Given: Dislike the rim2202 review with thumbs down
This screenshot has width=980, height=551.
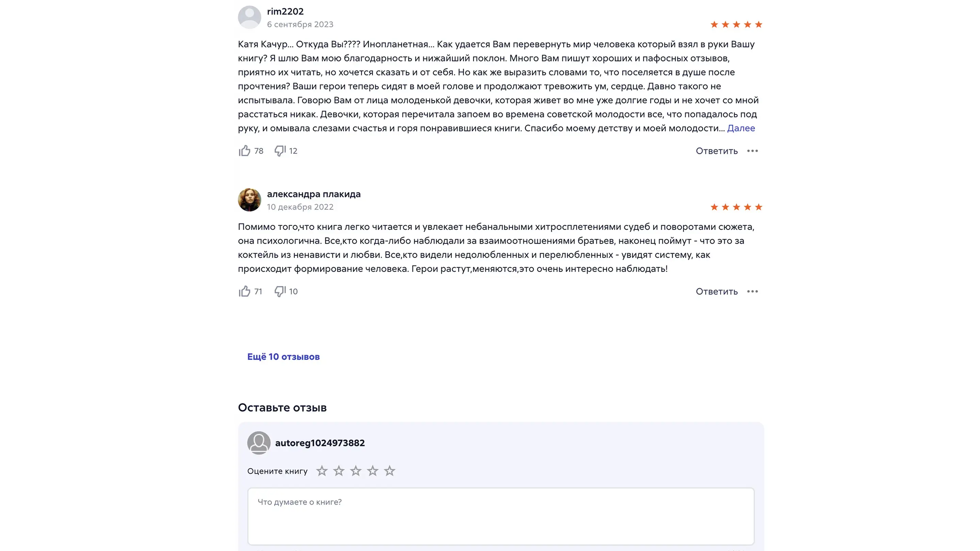Looking at the screenshot, I should coord(280,151).
